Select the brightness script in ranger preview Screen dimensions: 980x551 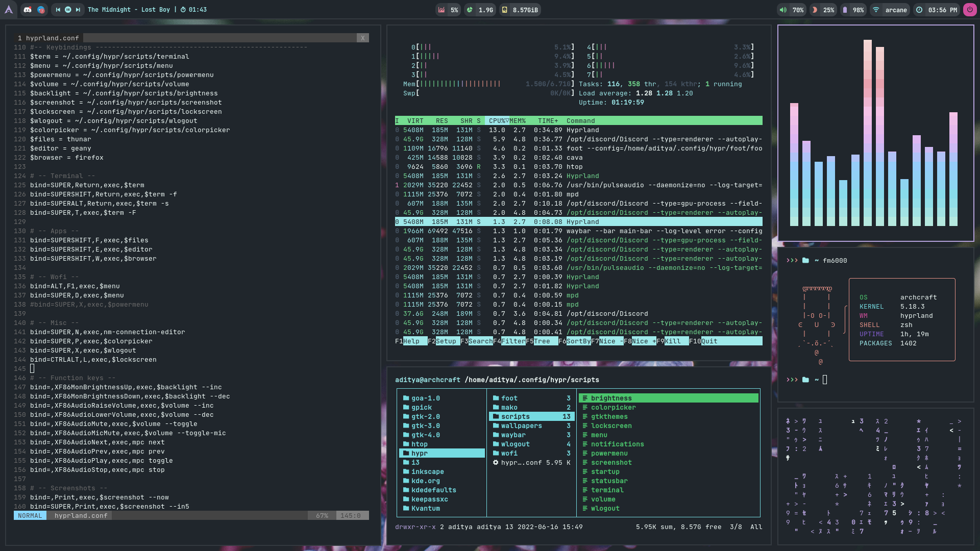(x=669, y=398)
